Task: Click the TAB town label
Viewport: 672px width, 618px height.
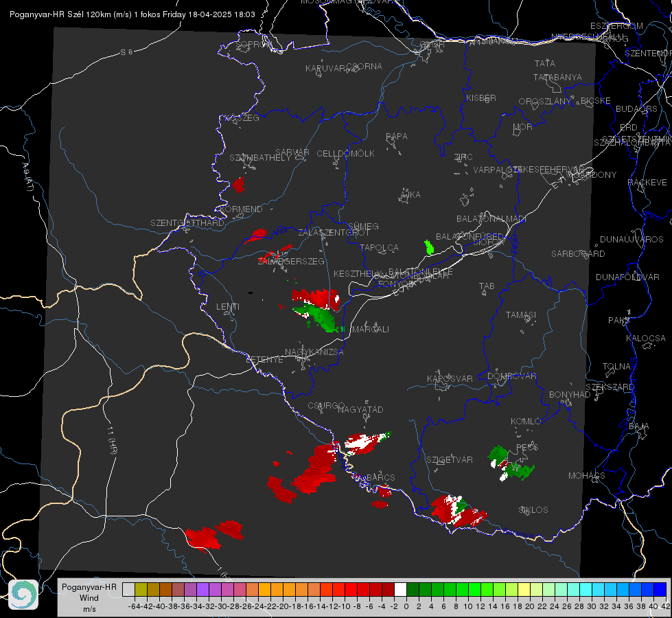Action: tap(487, 286)
